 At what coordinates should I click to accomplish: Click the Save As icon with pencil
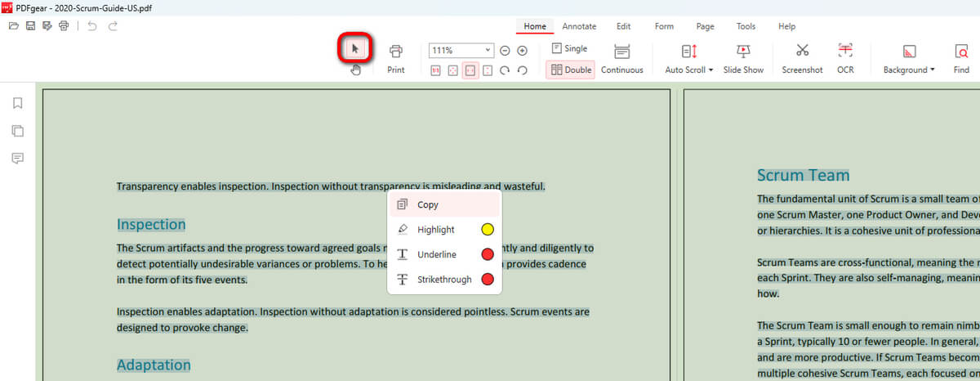click(x=47, y=26)
